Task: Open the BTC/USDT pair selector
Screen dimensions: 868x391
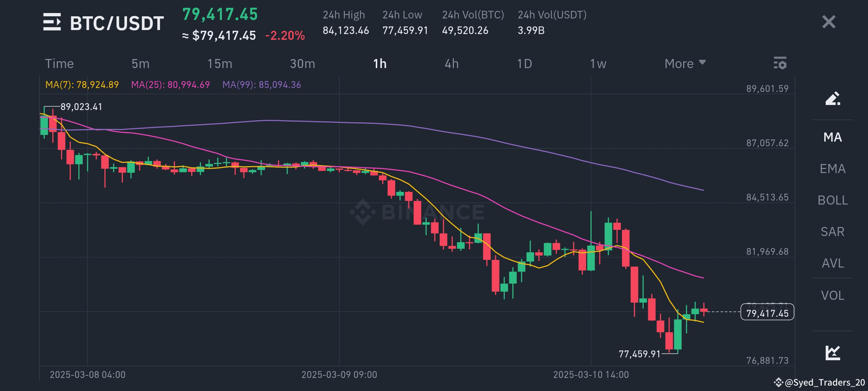Action: tap(117, 23)
